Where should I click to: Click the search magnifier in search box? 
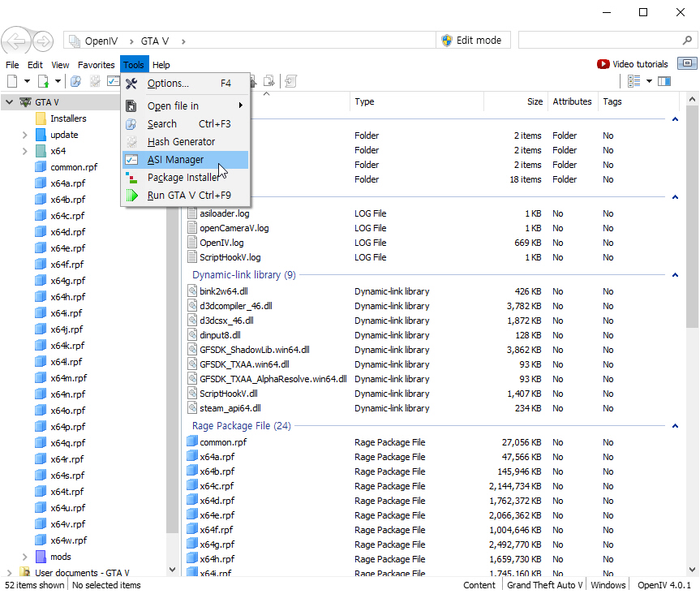pyautogui.click(x=687, y=41)
